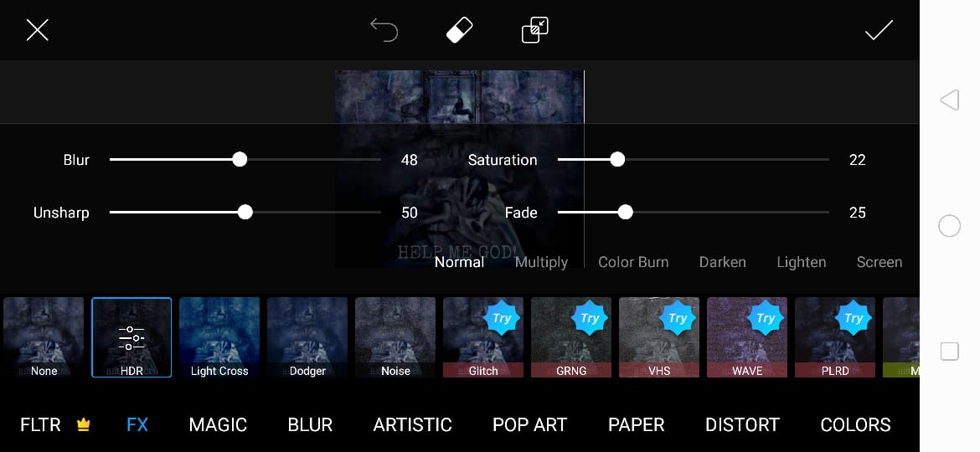Open HDR effect adjustment settings

point(132,337)
